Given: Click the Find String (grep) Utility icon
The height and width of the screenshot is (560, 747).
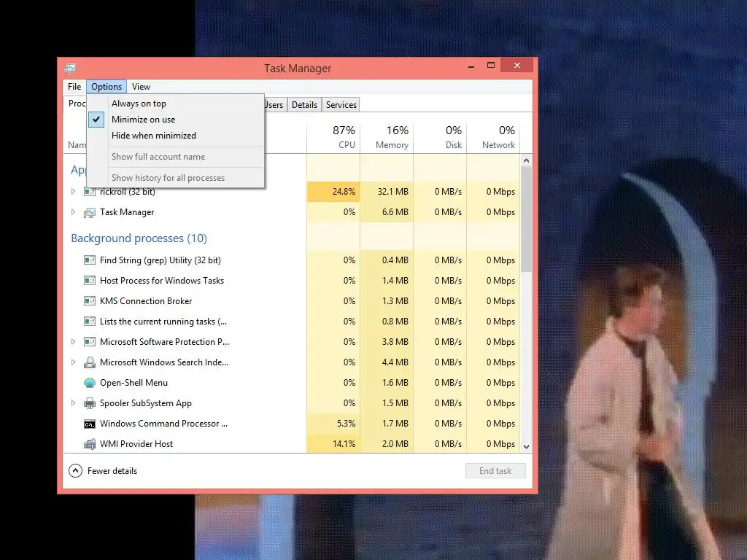Looking at the screenshot, I should (90, 260).
